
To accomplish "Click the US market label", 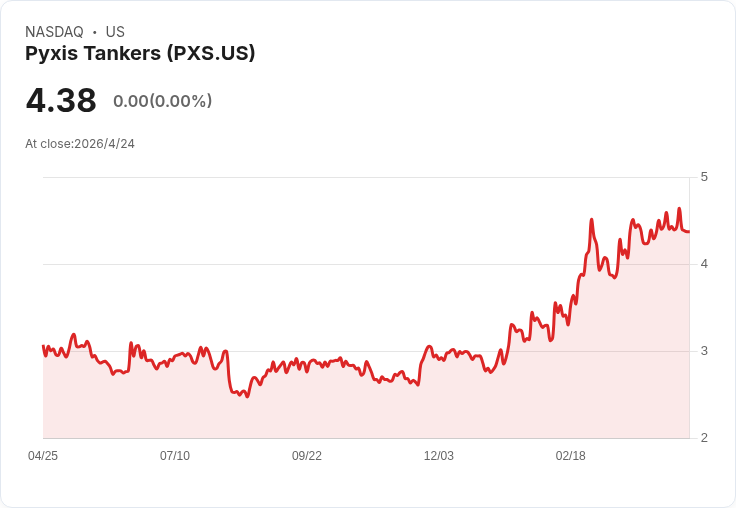I will point(115,32).
